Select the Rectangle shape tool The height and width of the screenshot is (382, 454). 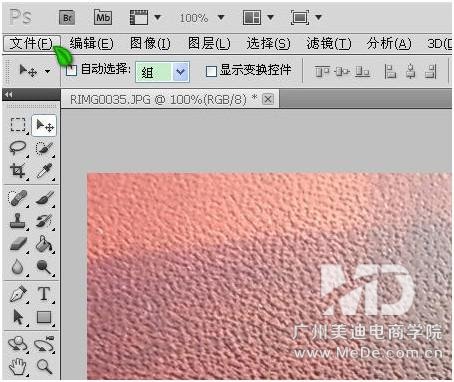pos(44,317)
